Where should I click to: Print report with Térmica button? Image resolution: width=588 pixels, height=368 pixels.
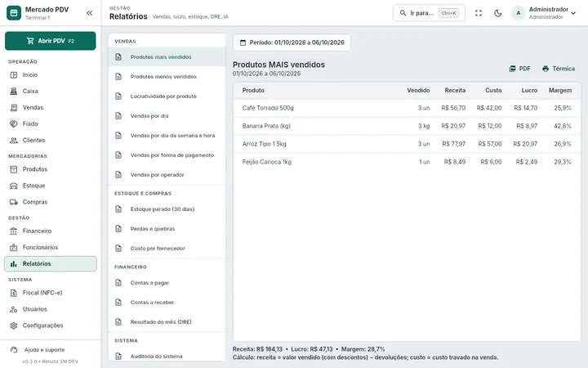tap(559, 69)
